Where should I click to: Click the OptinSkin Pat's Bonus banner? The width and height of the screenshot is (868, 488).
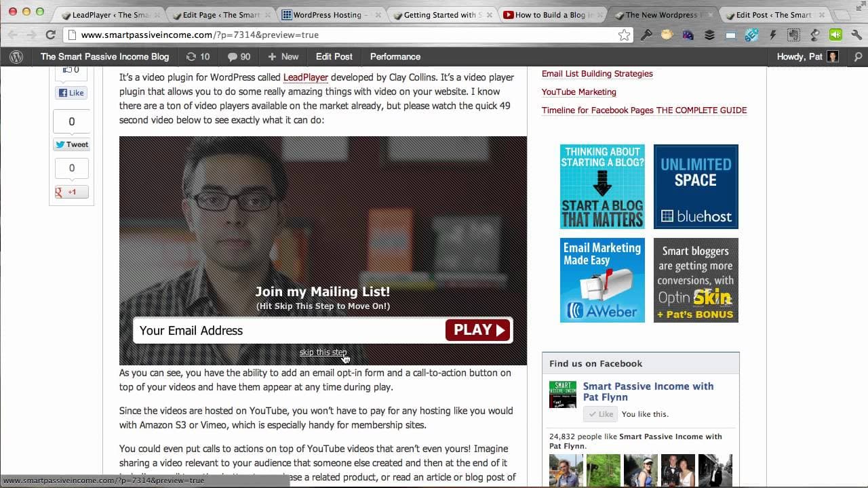pyautogui.click(x=696, y=280)
